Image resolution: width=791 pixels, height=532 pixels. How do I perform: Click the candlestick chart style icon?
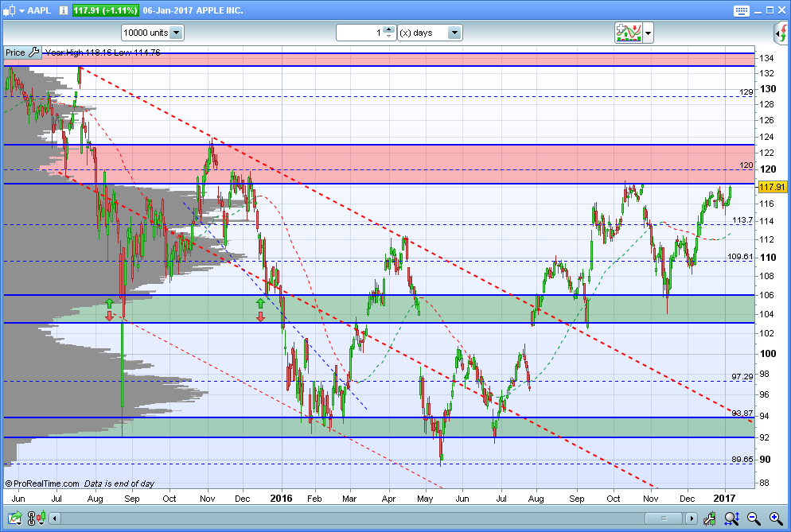[x=9, y=10]
